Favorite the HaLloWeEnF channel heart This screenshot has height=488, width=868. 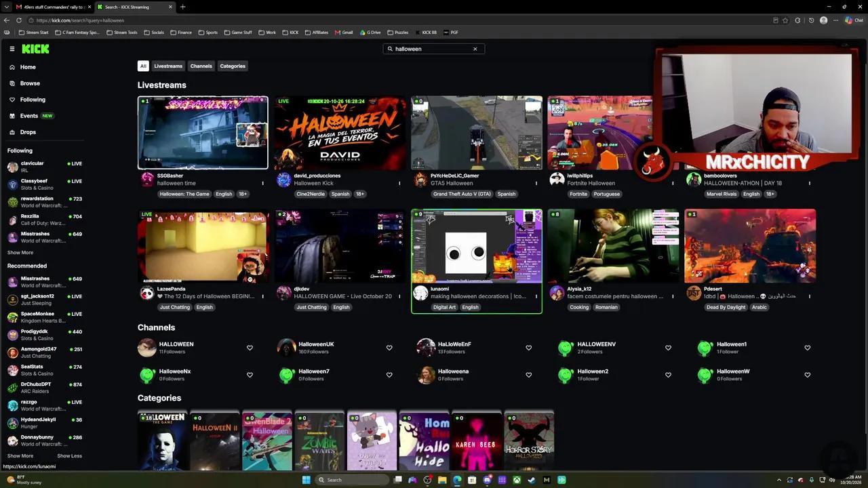(528, 348)
